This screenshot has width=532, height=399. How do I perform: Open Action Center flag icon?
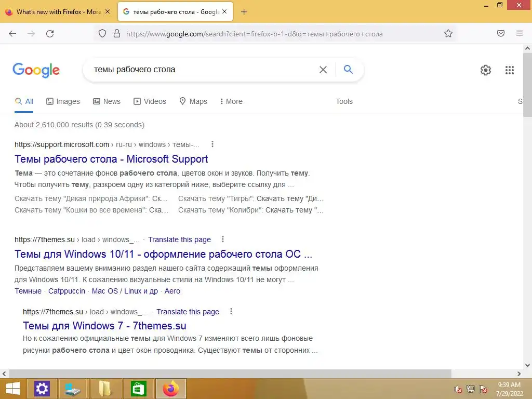coord(483,389)
